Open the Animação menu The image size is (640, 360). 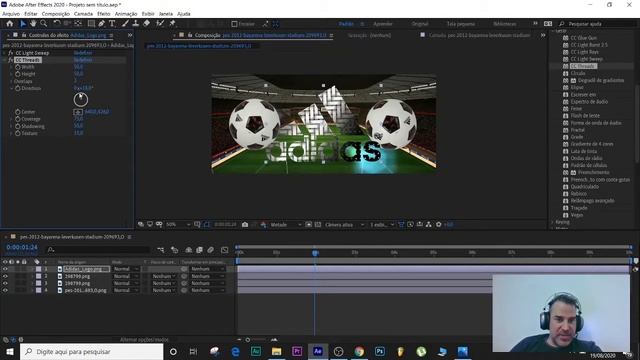[126, 14]
